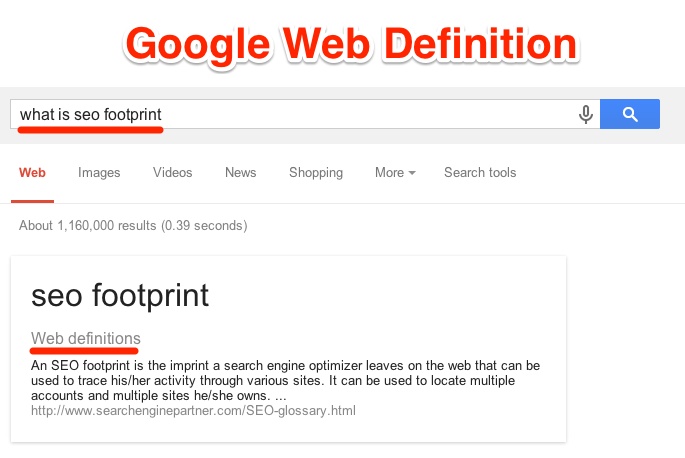Open the Videos tab
Screen dimensions: 685x458
pos(173,173)
